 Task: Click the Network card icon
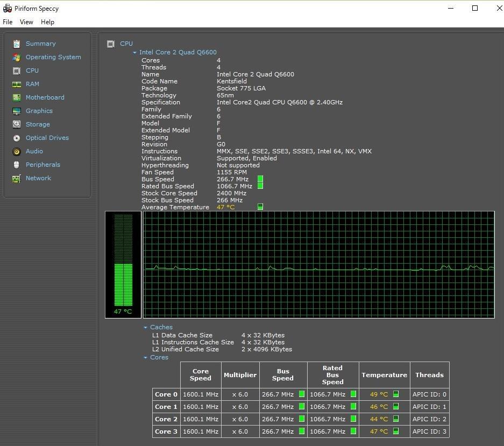(16, 179)
